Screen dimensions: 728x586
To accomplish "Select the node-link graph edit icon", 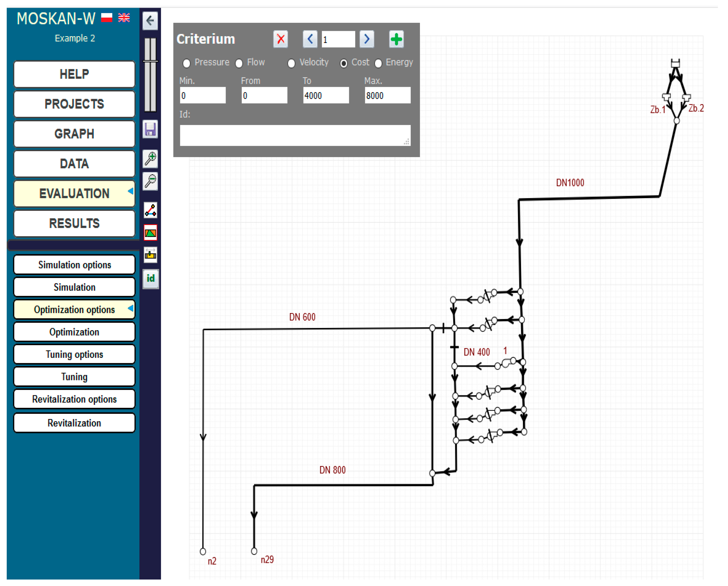I will [150, 210].
